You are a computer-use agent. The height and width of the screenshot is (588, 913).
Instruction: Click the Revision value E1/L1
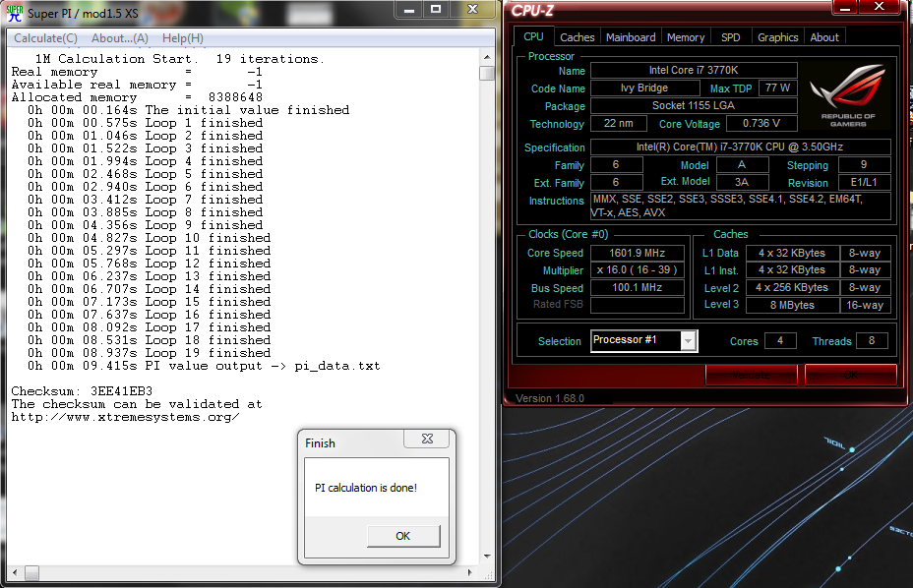864,182
